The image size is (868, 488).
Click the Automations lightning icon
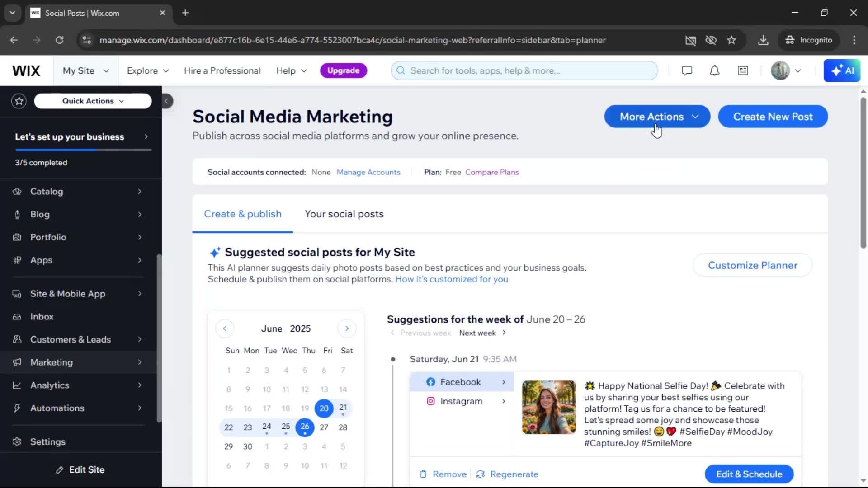click(x=17, y=408)
